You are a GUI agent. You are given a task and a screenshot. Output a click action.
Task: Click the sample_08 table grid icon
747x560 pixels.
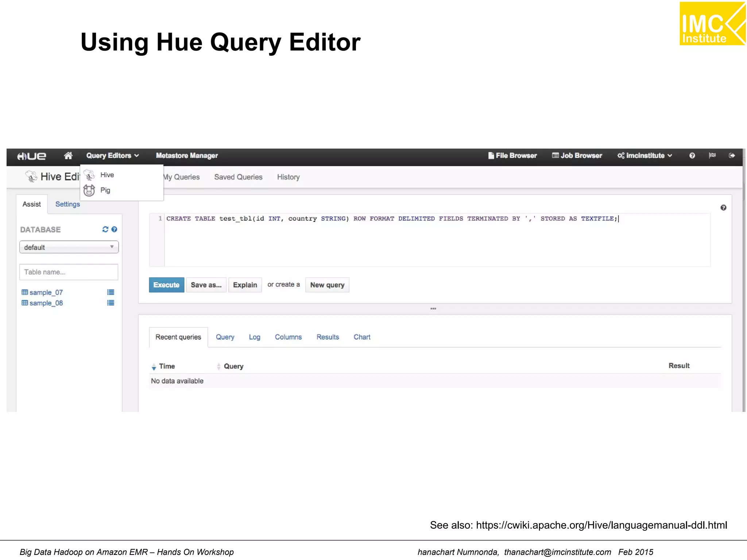point(25,303)
